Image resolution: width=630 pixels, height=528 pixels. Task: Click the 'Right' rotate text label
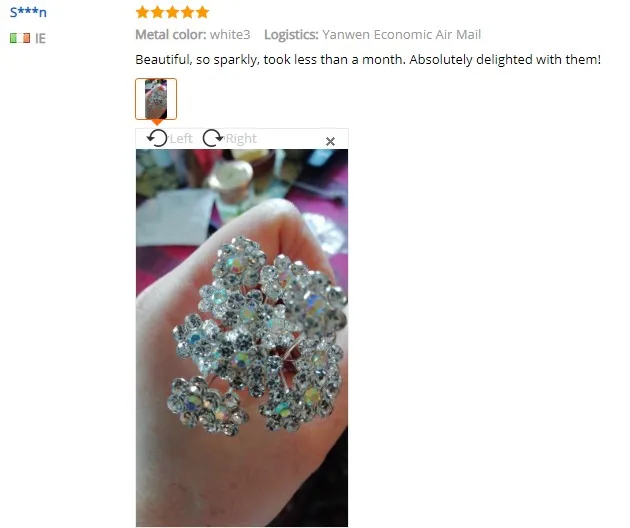[x=241, y=139]
